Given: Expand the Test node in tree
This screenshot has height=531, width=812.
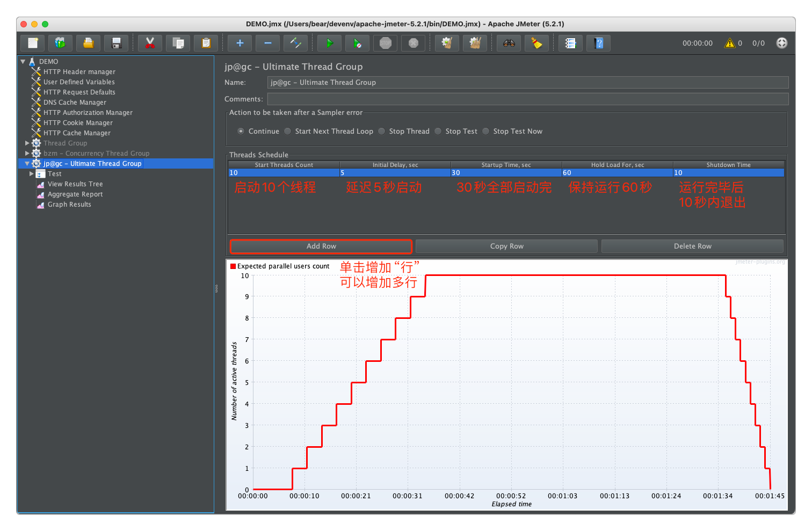Looking at the screenshot, I should (x=32, y=173).
